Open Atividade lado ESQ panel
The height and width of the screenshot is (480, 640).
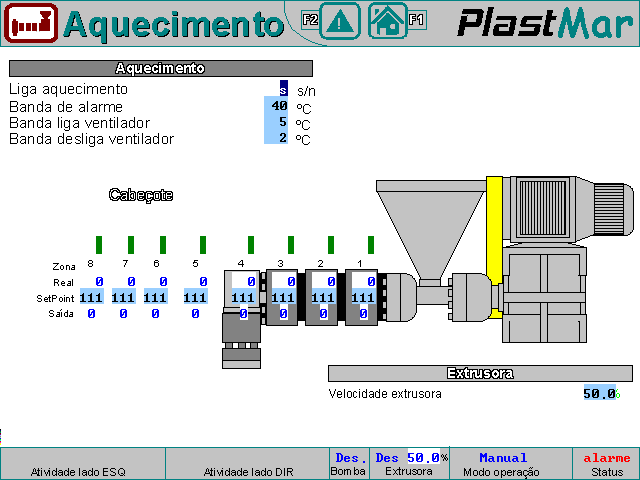[x=82, y=464]
